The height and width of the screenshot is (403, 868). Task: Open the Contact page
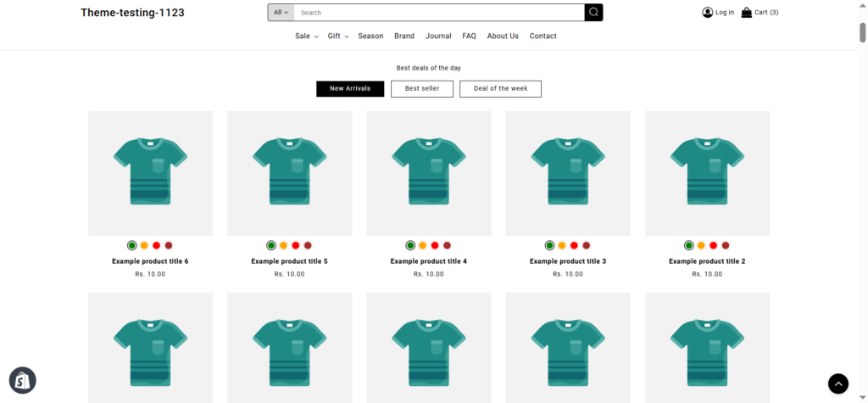[543, 36]
